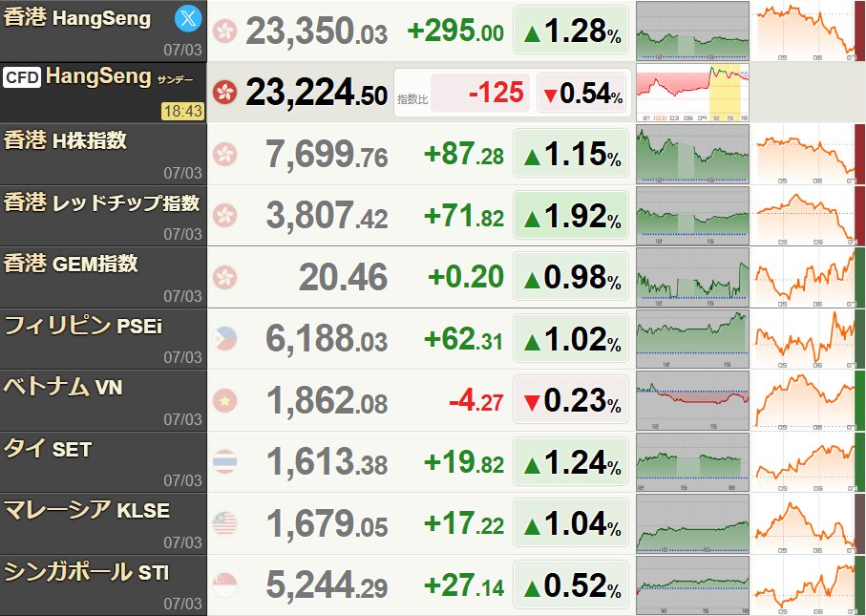The height and width of the screenshot is (616, 866).
Task: Click the price 7,699.76
Action: (x=327, y=154)
